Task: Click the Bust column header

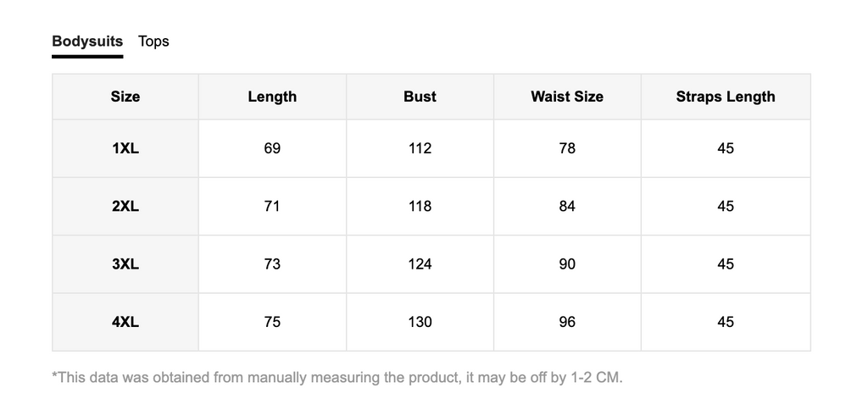Action: 420,97
